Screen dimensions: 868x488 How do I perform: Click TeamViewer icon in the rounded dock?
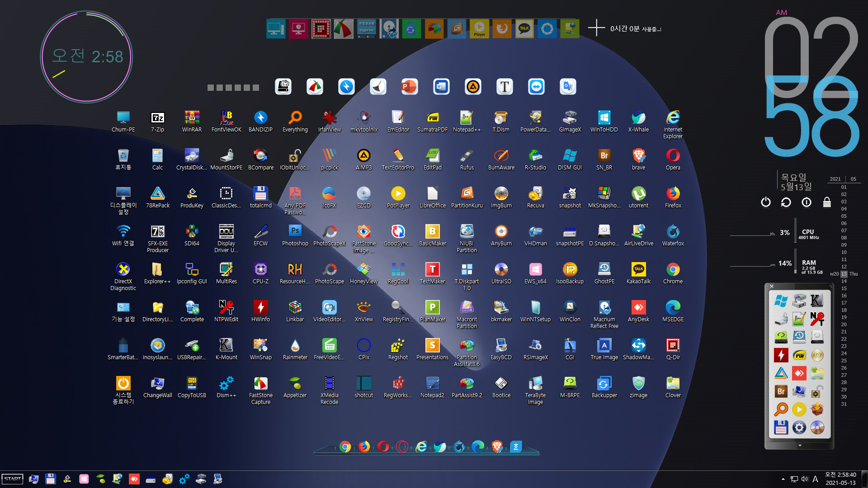[536, 87]
